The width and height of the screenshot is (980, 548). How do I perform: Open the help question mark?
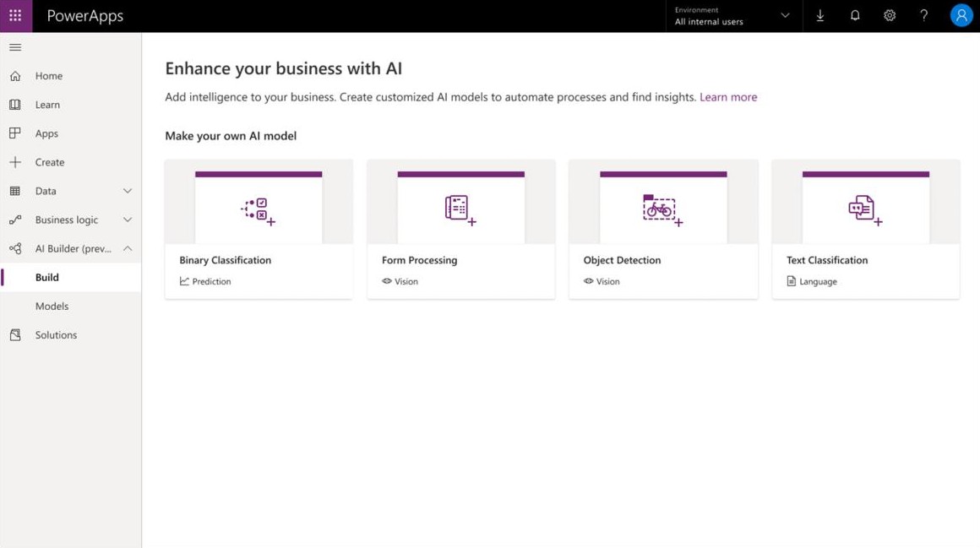(923, 16)
